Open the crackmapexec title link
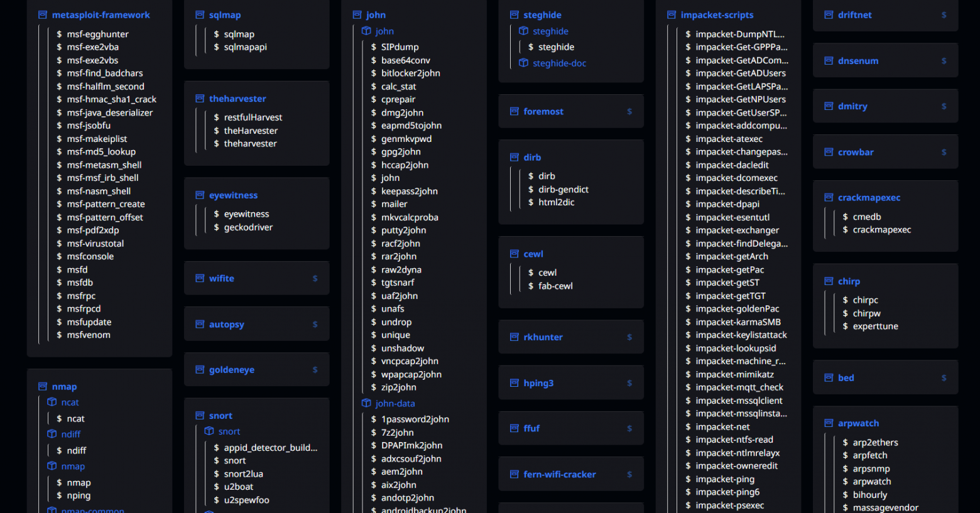This screenshot has height=513, width=980. (869, 198)
